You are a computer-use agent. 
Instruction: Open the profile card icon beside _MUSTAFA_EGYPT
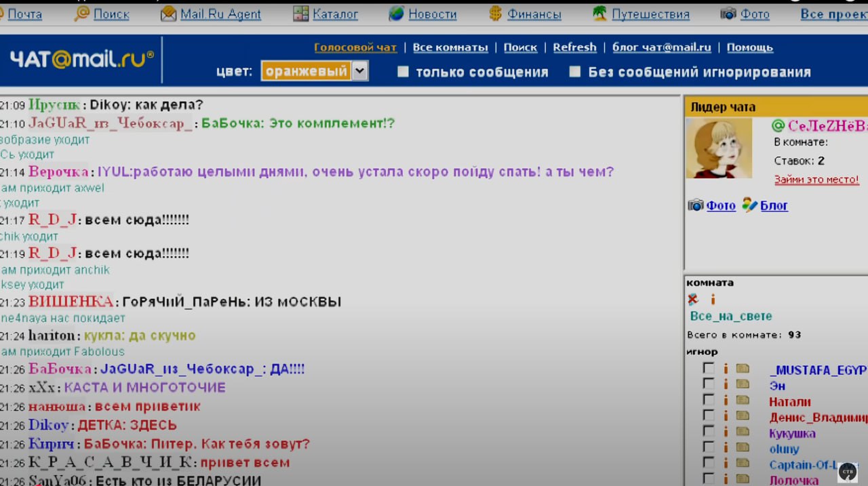[x=742, y=367]
